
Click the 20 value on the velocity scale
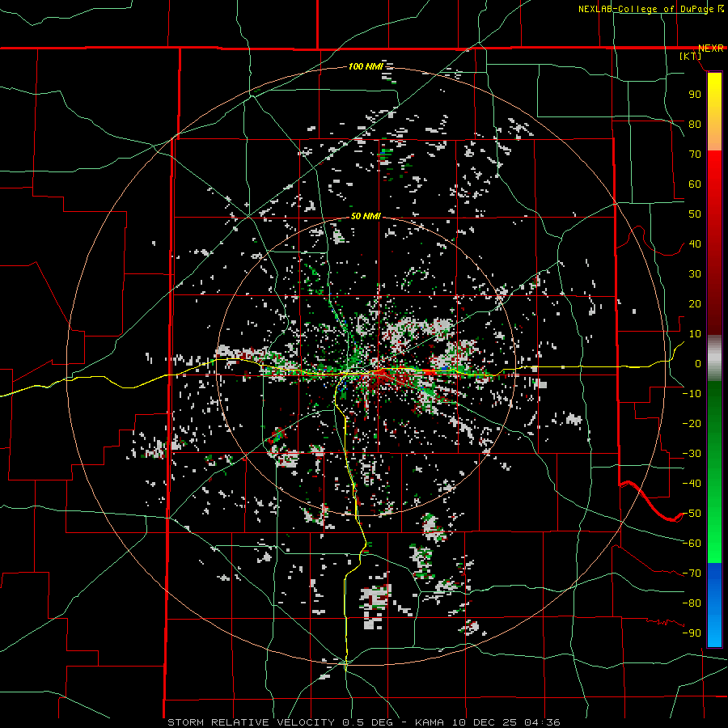(695, 303)
